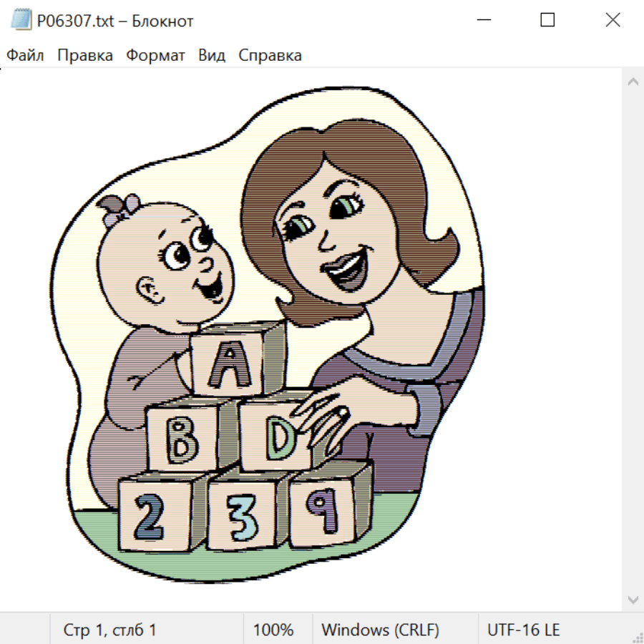Minimize the Notepad window
This screenshot has height=644, width=644.
point(482,21)
